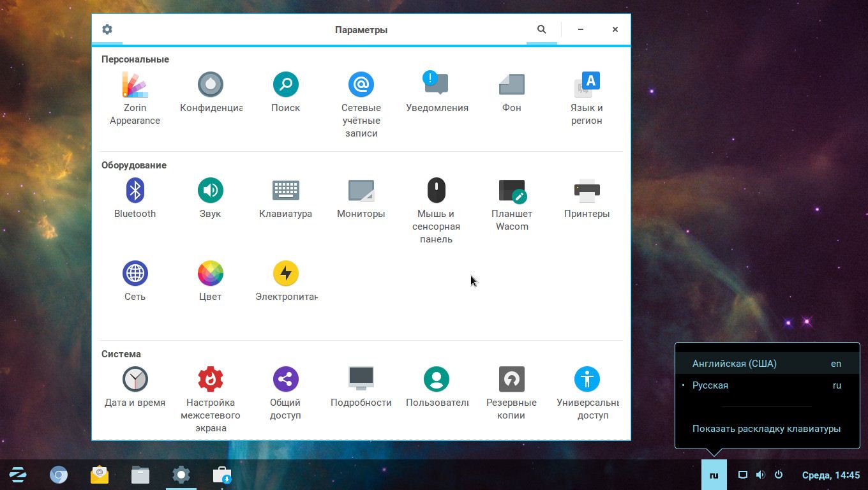Viewport: 868px width, 490px height.
Task: Click the clock showing Среда, 14:45
Action: (x=830, y=475)
